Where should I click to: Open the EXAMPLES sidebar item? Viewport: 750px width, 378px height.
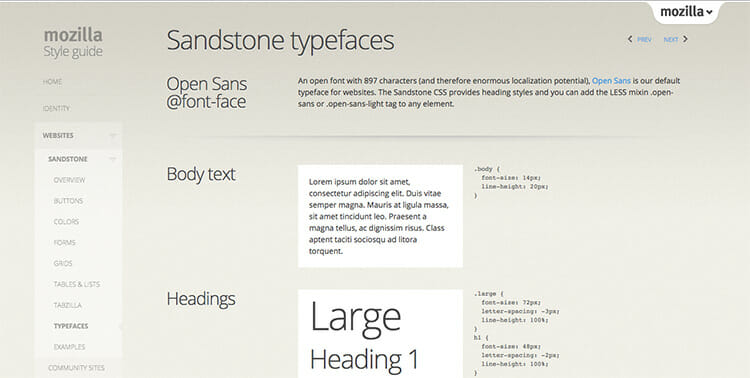69,347
